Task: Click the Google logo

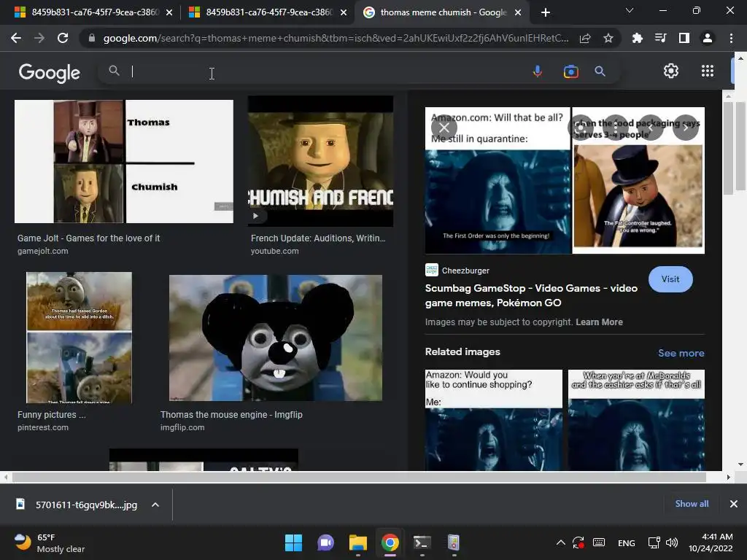Action: (x=50, y=72)
